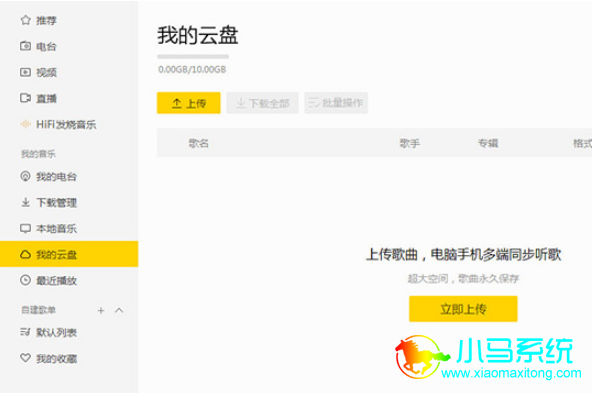
Task: Collapse the 自建歌单 section
Action: (x=119, y=310)
